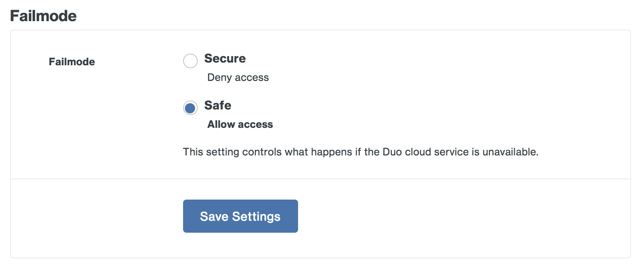This screenshot has height=275, width=644.
Task: Click the word "Save" on the blue button
Action: point(214,217)
